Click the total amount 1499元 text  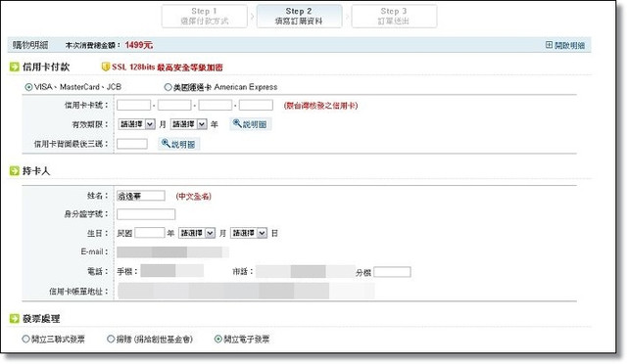[x=138, y=45]
